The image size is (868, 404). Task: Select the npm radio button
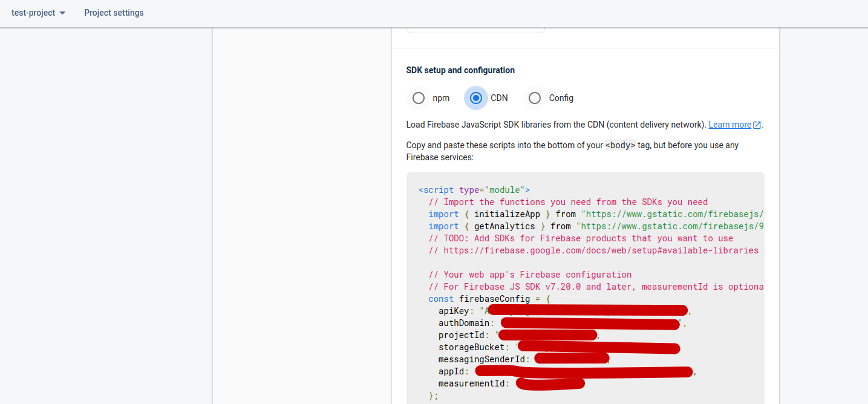pos(419,98)
